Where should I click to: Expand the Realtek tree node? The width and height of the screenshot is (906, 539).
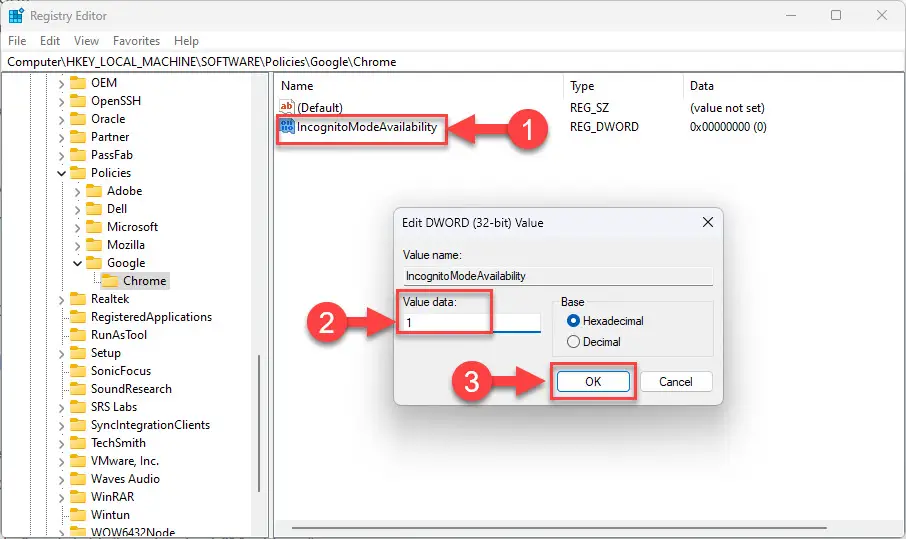click(61, 299)
